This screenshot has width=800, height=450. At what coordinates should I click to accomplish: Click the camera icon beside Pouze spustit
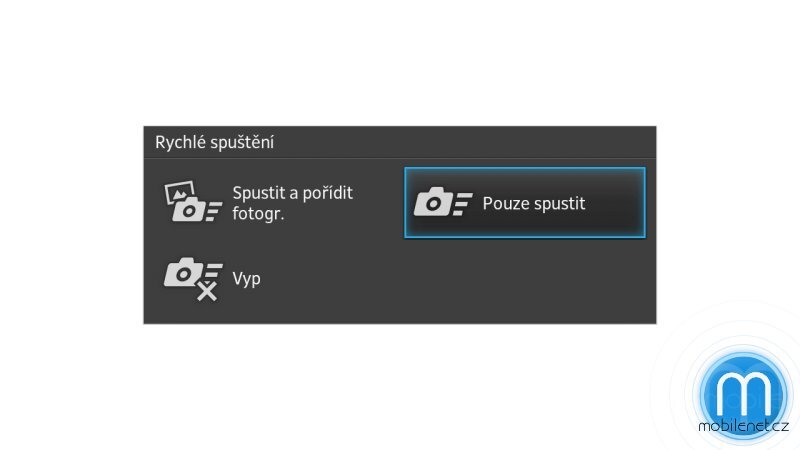[434, 203]
